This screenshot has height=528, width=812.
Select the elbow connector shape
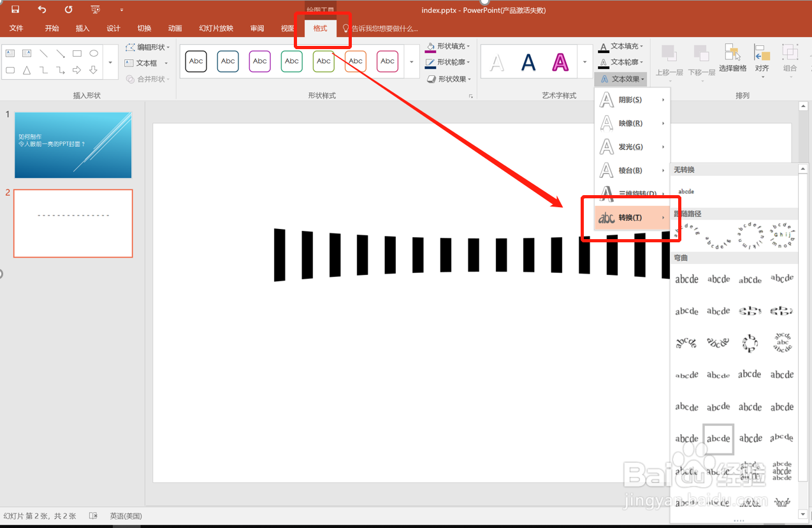pyautogui.click(x=43, y=70)
